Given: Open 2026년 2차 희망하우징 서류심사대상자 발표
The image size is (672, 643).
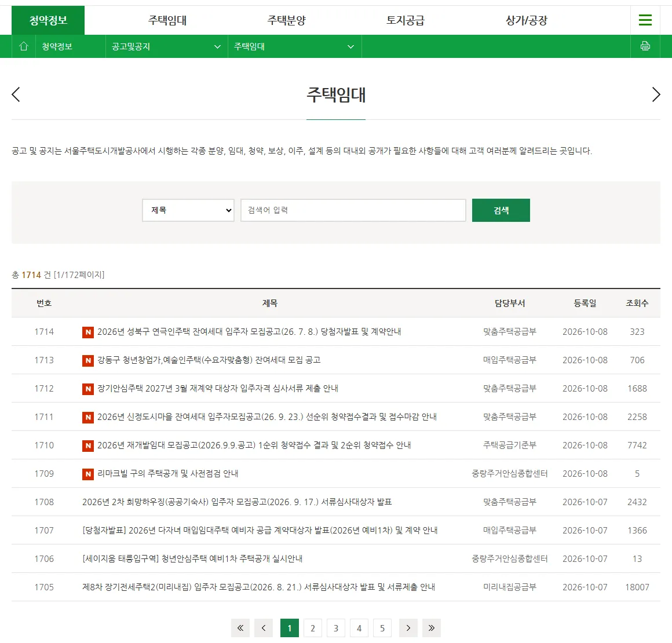Looking at the screenshot, I should 237,502.
